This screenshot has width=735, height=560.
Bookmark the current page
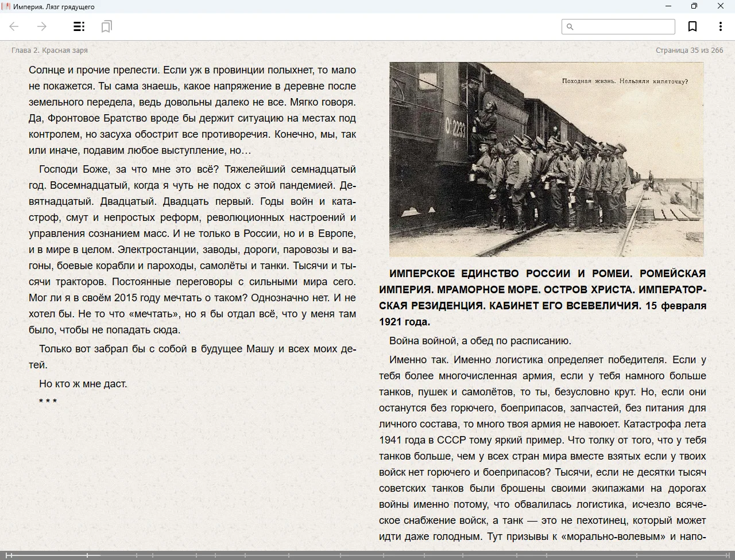tap(693, 26)
